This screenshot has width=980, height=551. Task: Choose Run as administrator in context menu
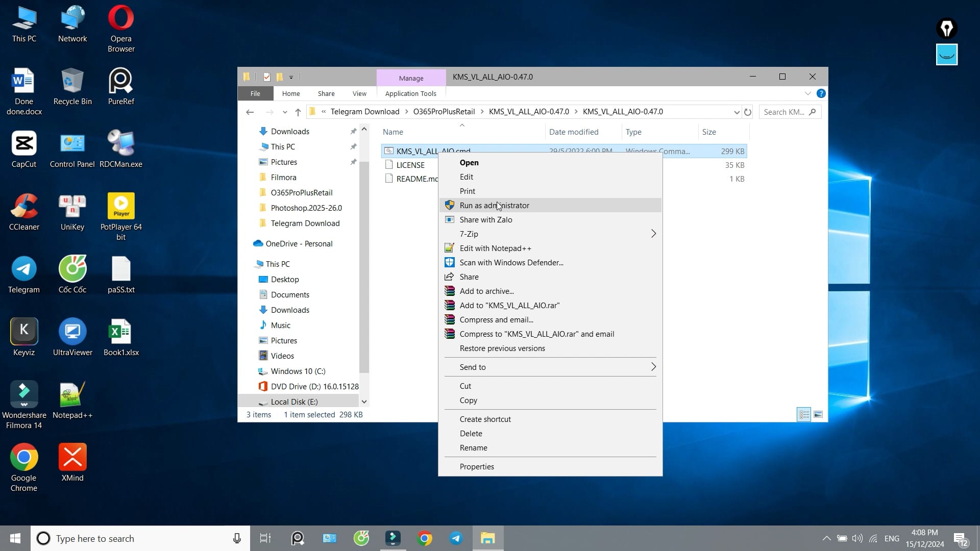click(550, 205)
